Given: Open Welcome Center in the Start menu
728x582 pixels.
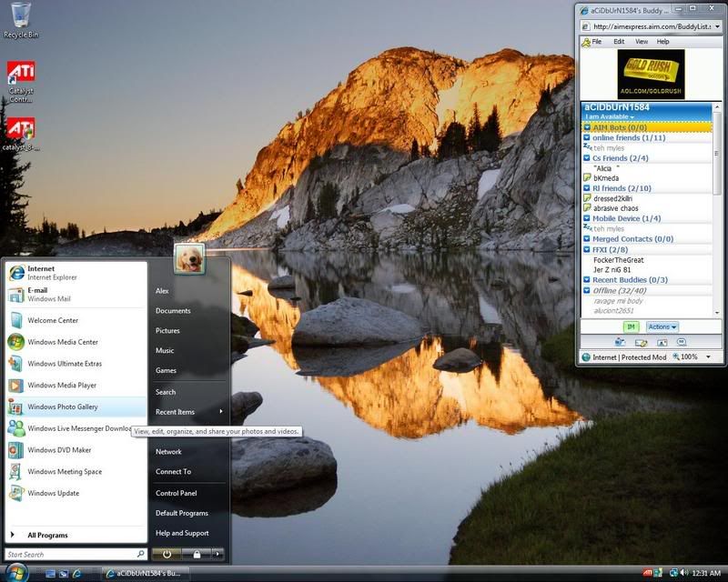Looking at the screenshot, I should click(x=76, y=320).
